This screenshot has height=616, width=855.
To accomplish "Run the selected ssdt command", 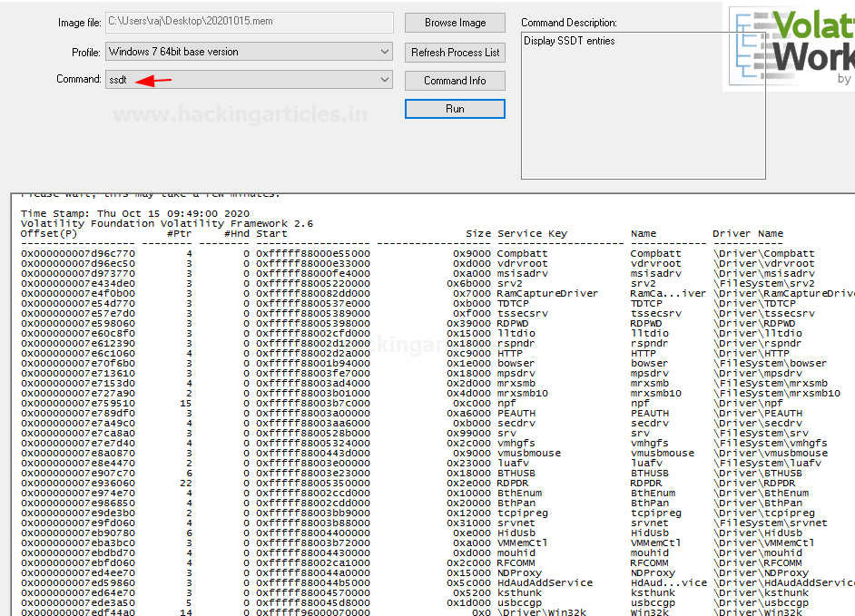I will coord(455,109).
